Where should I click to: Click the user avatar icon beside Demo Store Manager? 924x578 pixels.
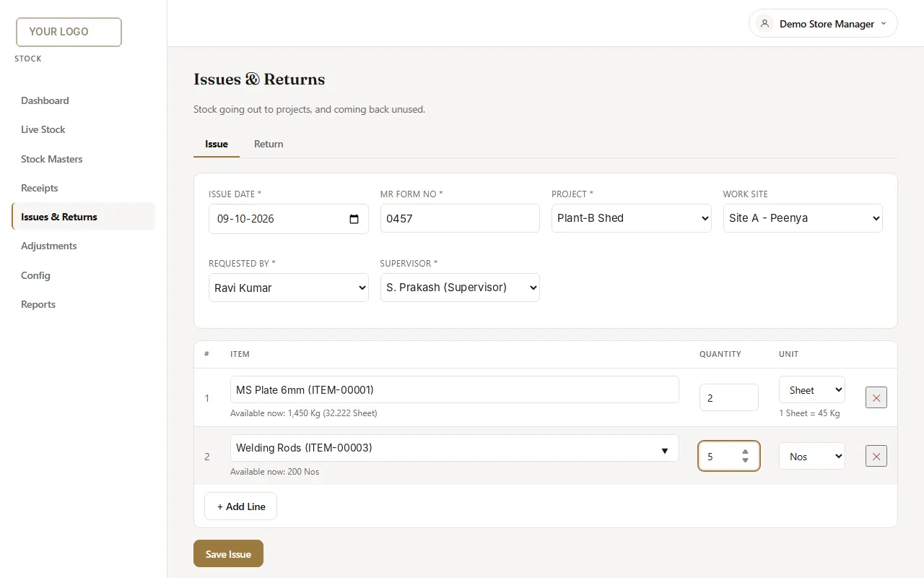tap(764, 24)
